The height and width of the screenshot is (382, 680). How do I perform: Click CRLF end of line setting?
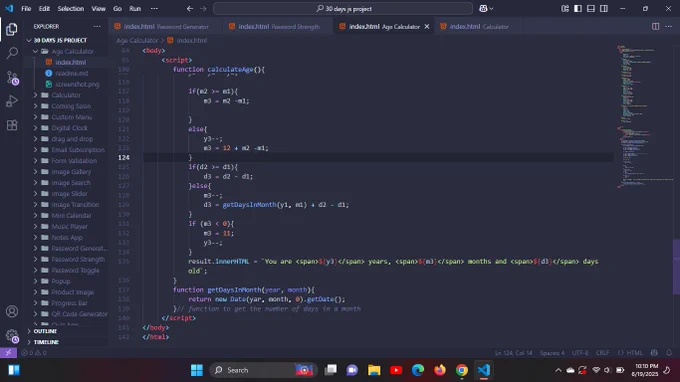602,353
